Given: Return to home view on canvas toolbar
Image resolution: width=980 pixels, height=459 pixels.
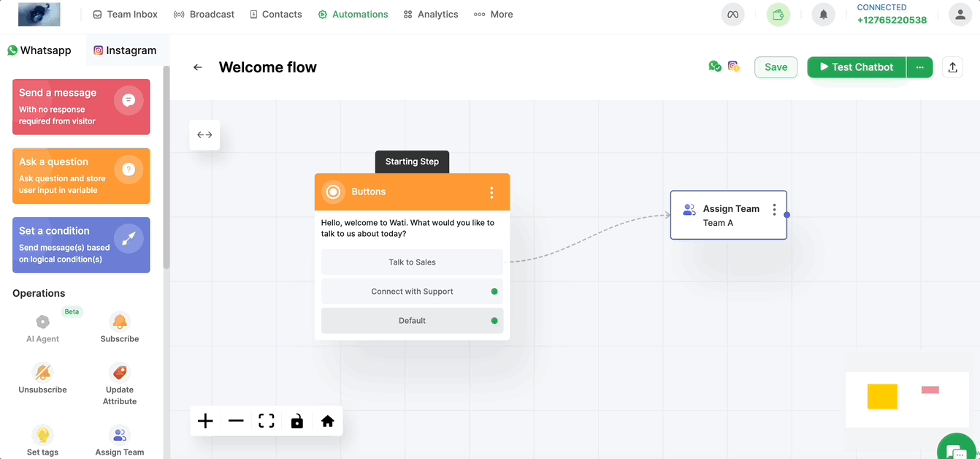Looking at the screenshot, I should pos(327,420).
